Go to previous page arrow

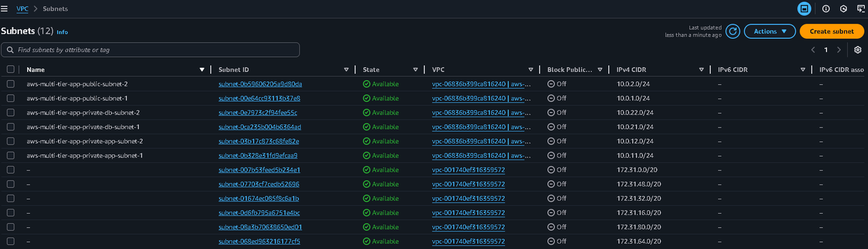pos(813,50)
